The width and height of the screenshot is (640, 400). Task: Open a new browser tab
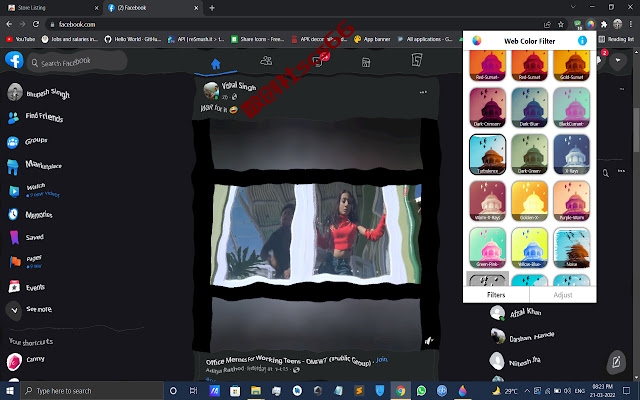(x=212, y=8)
